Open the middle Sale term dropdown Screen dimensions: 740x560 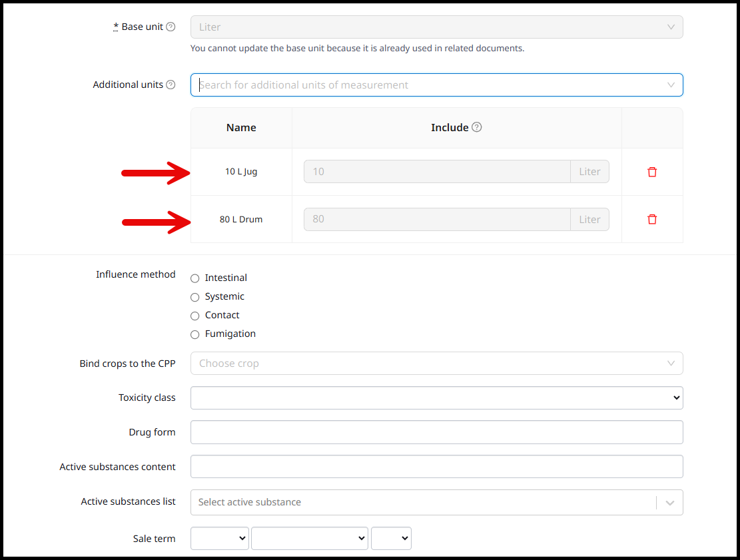click(309, 539)
